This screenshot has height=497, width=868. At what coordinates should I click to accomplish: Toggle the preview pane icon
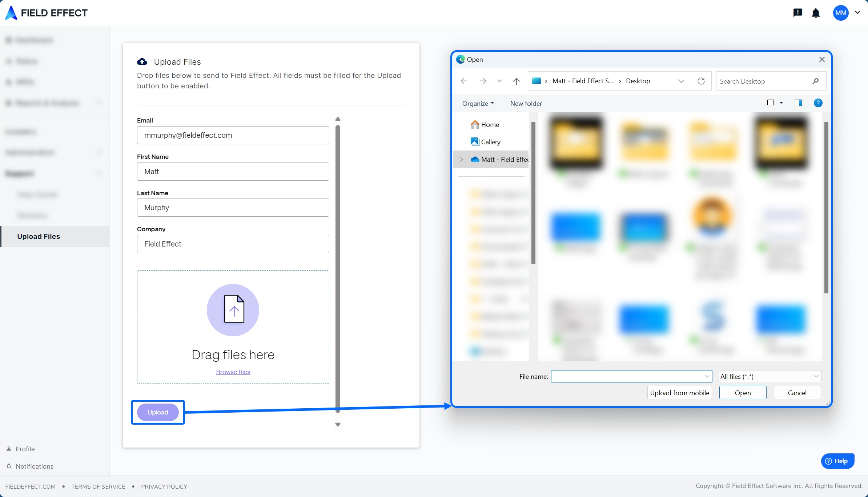[798, 103]
